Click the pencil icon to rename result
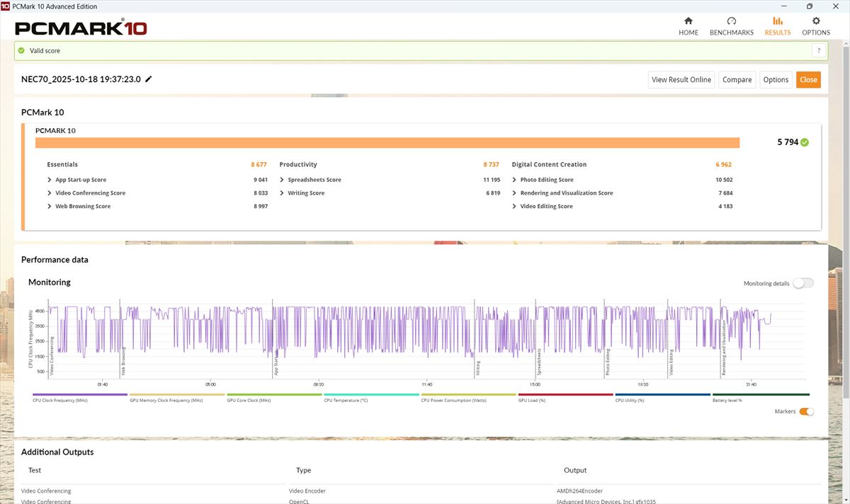This screenshot has height=504, width=850. (x=149, y=79)
